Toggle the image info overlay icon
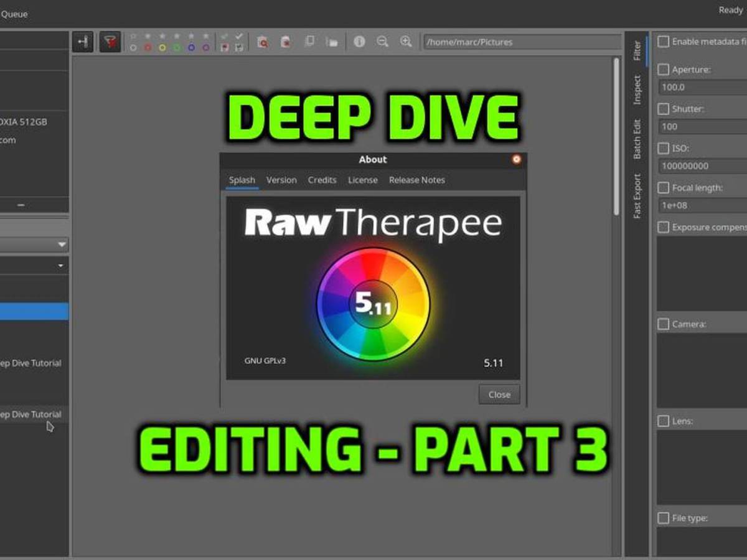This screenshot has width=747, height=560. [359, 42]
